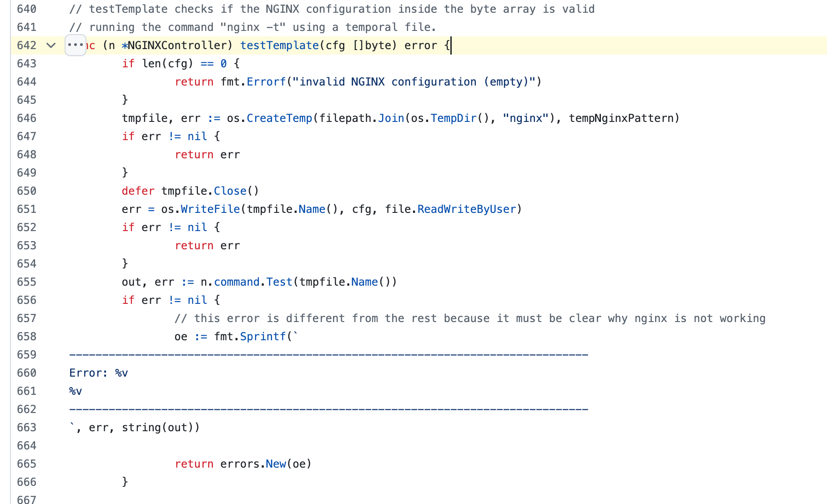
Task: Select line number 646
Action: 26,118
